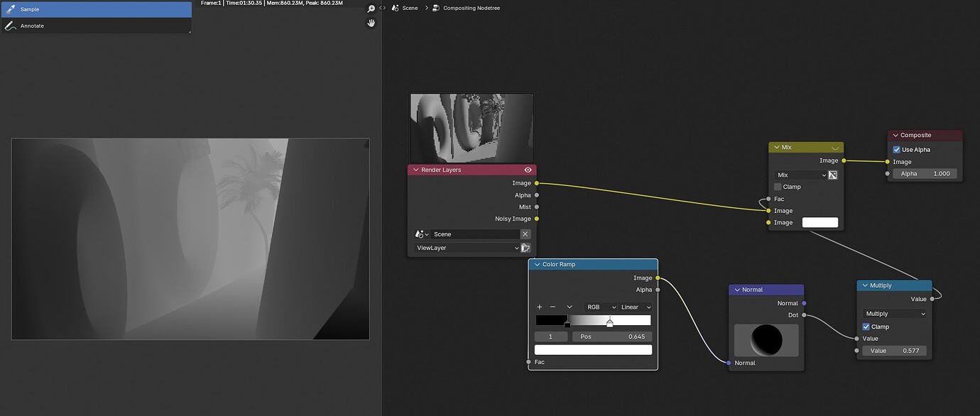This screenshot has height=416, width=980.
Task: Toggle the preview eye on Render Layers node
Action: [528, 170]
